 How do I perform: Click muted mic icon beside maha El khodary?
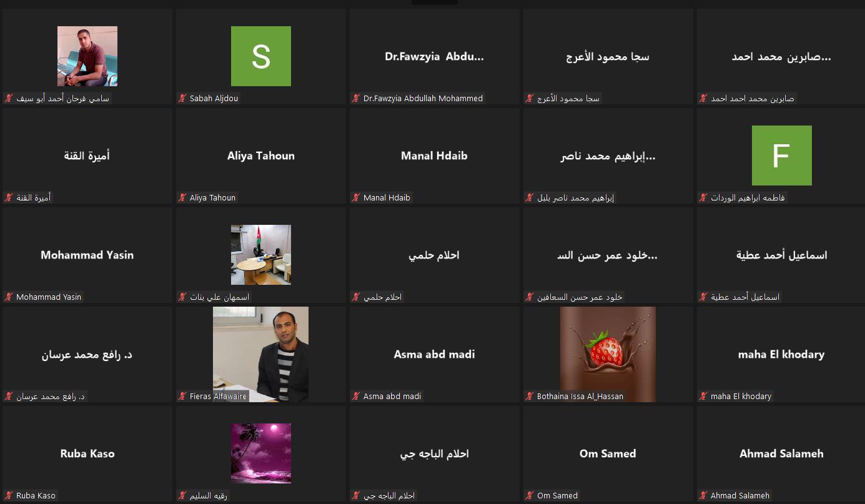[x=703, y=396]
